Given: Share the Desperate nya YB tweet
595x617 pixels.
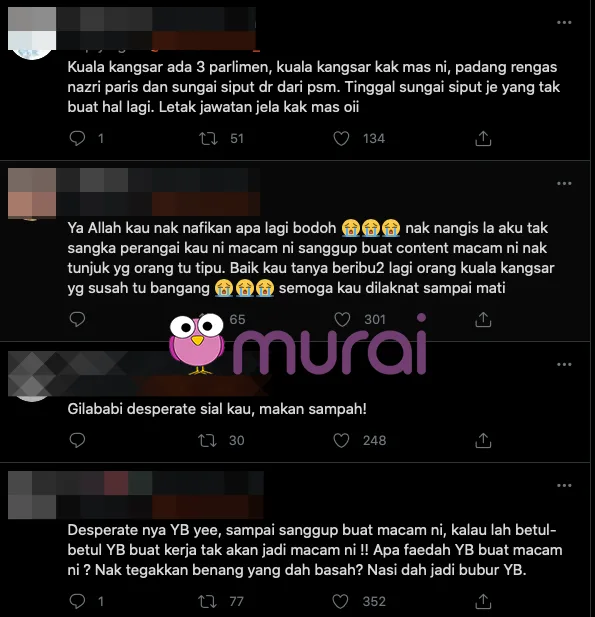Looking at the screenshot, I should (x=483, y=601).
